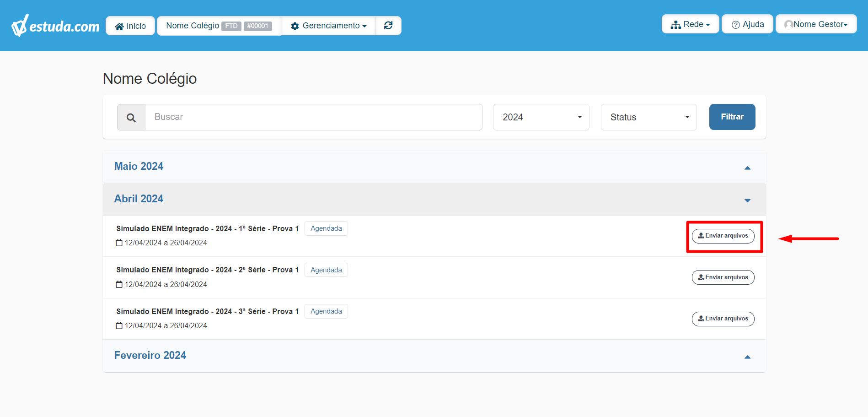Image resolution: width=868 pixels, height=417 pixels.
Task: Click Agendada badge of 2ª Série
Action: (x=326, y=270)
